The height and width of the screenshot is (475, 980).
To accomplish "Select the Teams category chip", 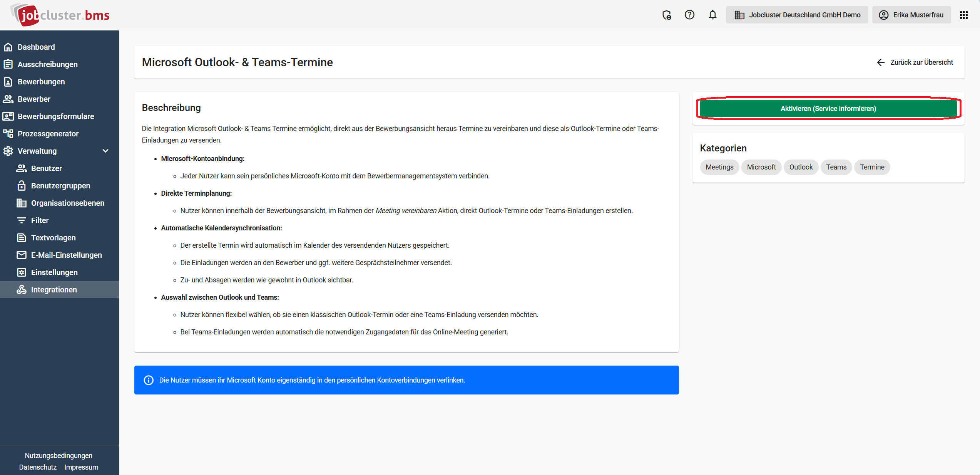I will point(836,167).
